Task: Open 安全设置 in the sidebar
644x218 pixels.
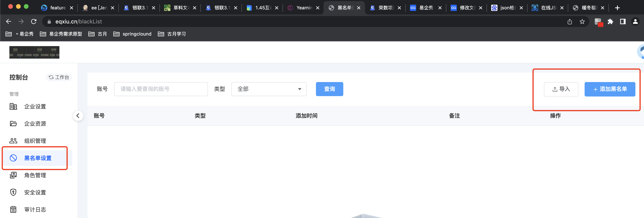Action: [x=35, y=192]
